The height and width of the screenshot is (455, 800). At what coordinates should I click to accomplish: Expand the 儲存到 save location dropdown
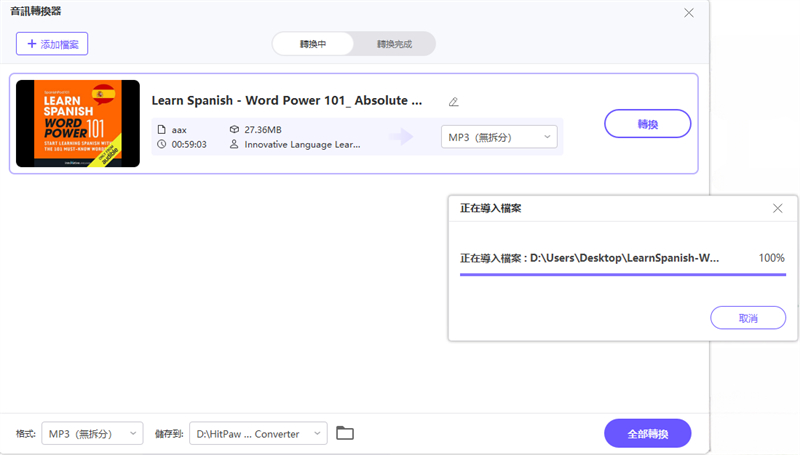[x=258, y=434]
